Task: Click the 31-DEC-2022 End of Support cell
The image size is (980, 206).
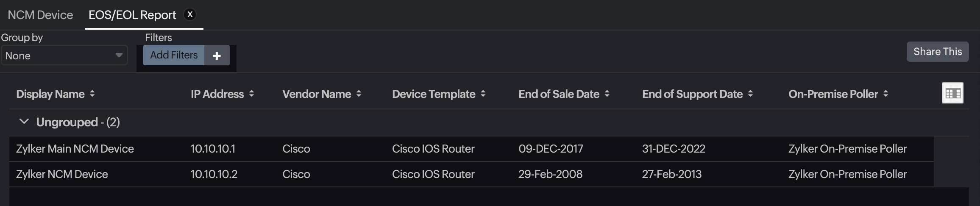Action: [674, 149]
